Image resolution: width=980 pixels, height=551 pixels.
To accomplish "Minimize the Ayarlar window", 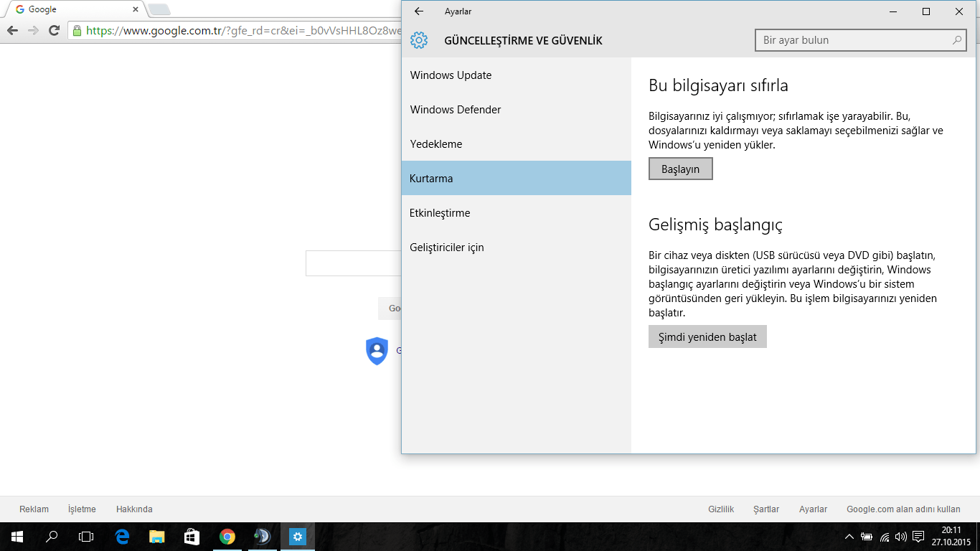I will (x=893, y=11).
